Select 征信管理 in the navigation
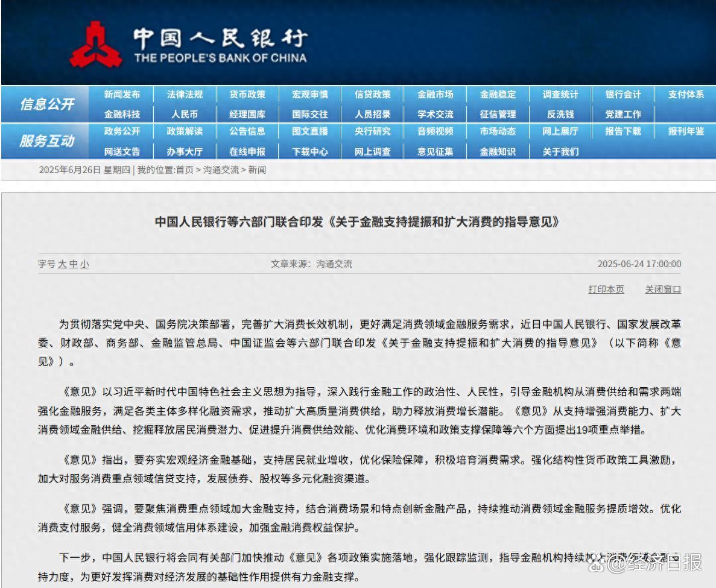Image resolution: width=716 pixels, height=588 pixels. click(498, 114)
